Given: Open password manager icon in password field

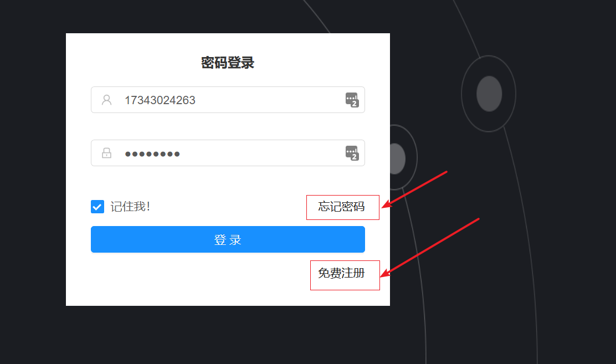Looking at the screenshot, I should click(352, 153).
